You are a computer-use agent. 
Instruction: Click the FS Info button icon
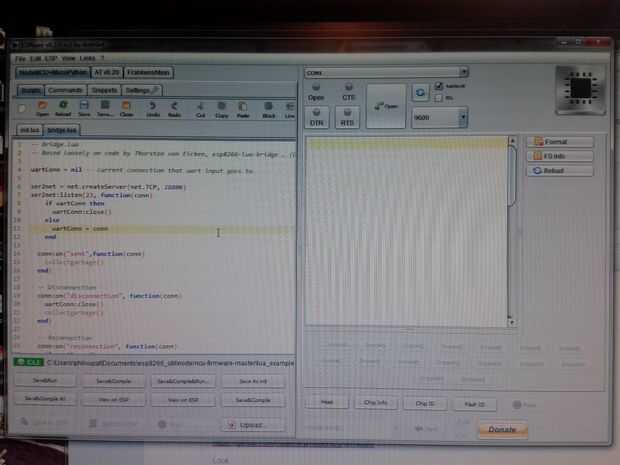[x=537, y=156]
